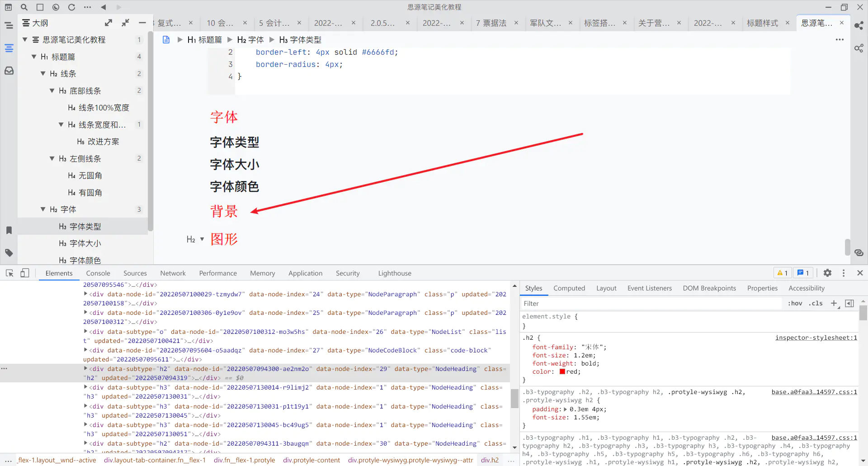Screen dimensions: 868x466
Task: Open the global search magnifier icon
Action: coord(24,7)
